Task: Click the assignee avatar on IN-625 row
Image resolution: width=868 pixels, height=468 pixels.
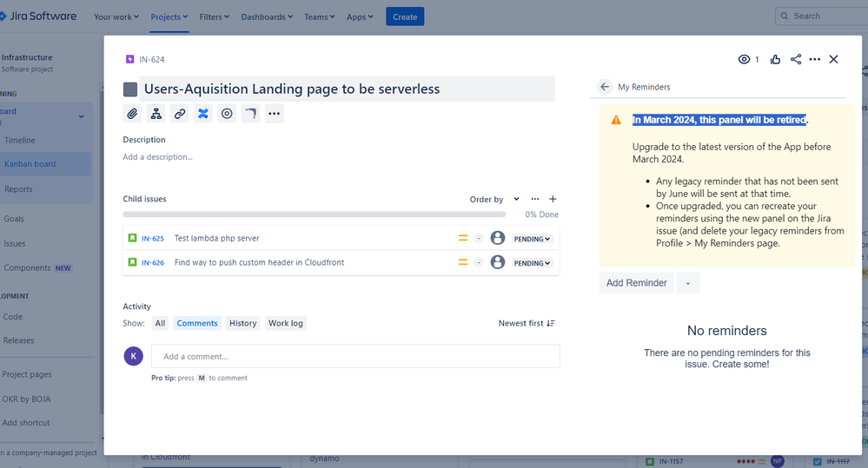Action: [498, 238]
